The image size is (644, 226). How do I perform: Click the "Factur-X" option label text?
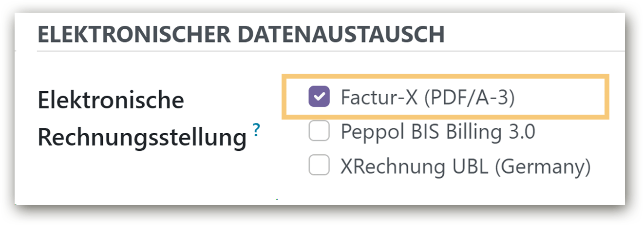tap(378, 97)
